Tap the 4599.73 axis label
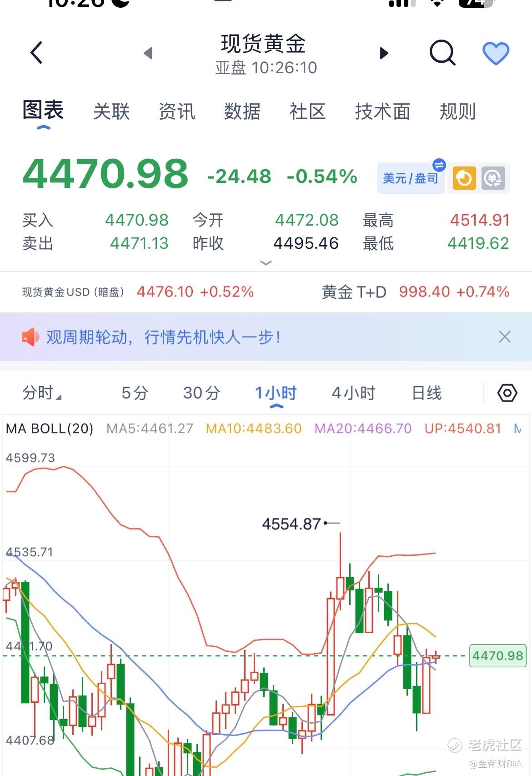 pyautogui.click(x=30, y=458)
